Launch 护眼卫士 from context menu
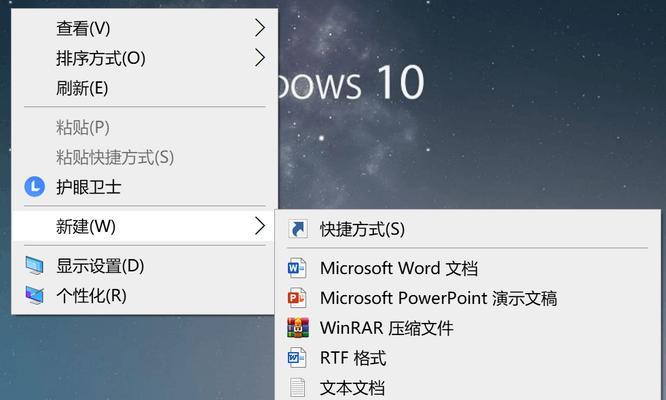This screenshot has height=400, width=666. 144,187
